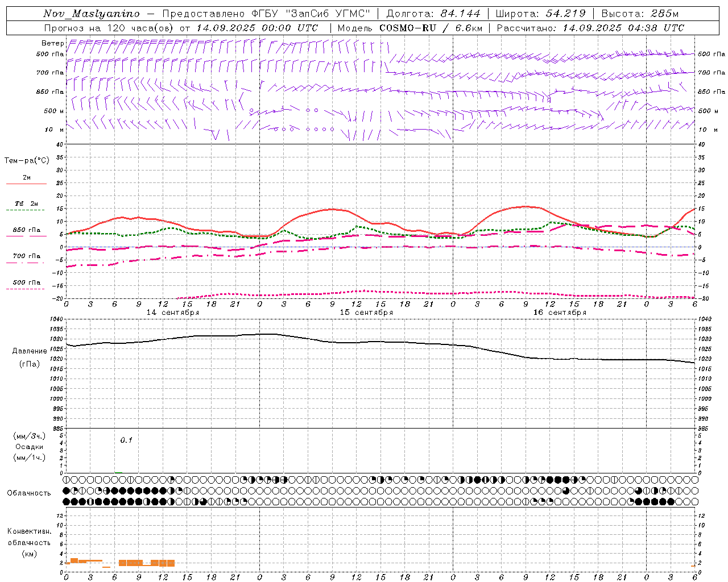
Task: Click the left 500 м wind level label
Action: 54,111
